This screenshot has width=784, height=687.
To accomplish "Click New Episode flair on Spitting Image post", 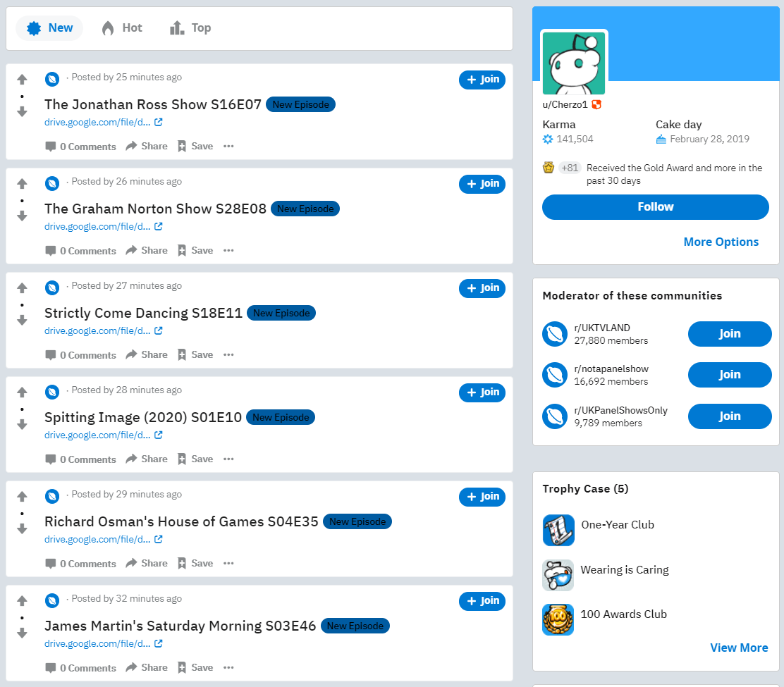I will pos(281,417).
